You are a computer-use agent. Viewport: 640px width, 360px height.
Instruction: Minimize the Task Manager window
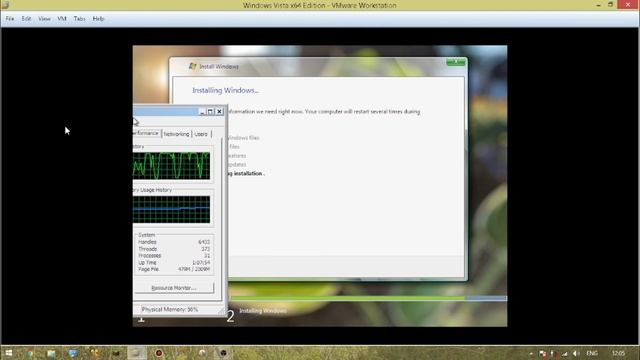click(202, 111)
